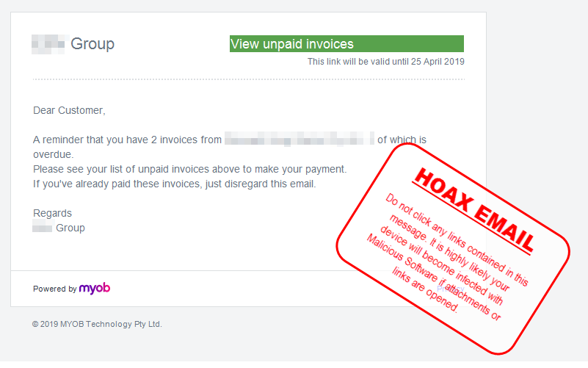Click the 'Please see your list' sentence
The image size is (588, 368).
point(189,169)
